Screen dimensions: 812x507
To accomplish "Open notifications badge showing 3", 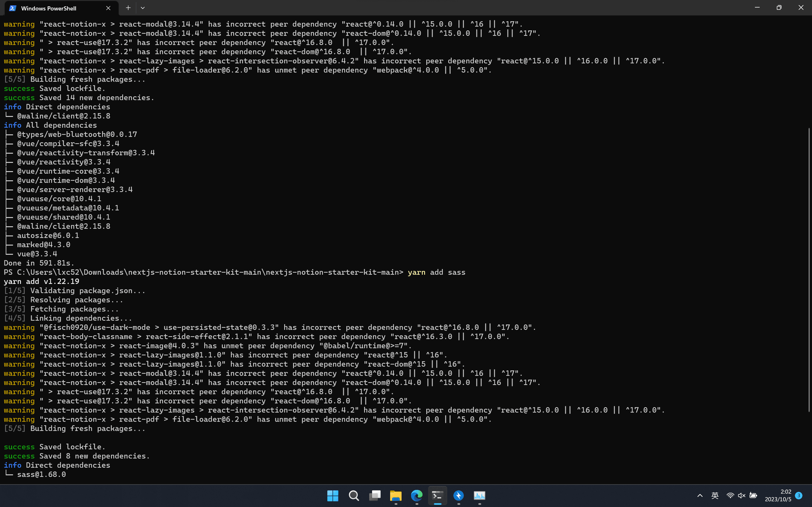I will (x=799, y=496).
